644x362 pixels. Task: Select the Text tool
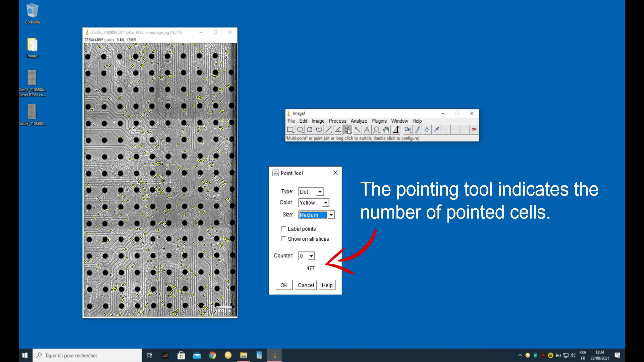367,130
